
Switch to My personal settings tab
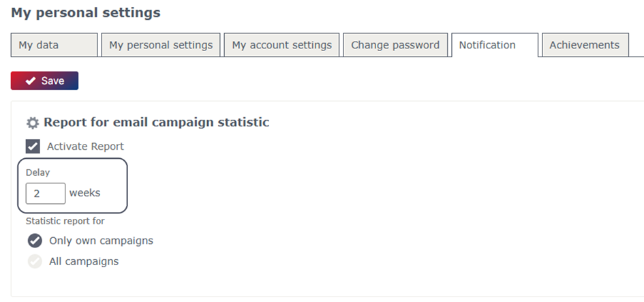pyautogui.click(x=161, y=45)
